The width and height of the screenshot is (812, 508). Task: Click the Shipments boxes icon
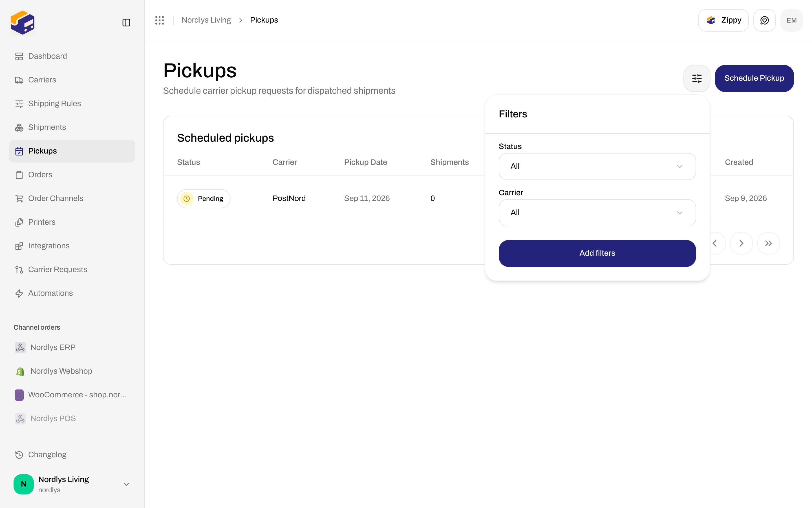(19, 127)
